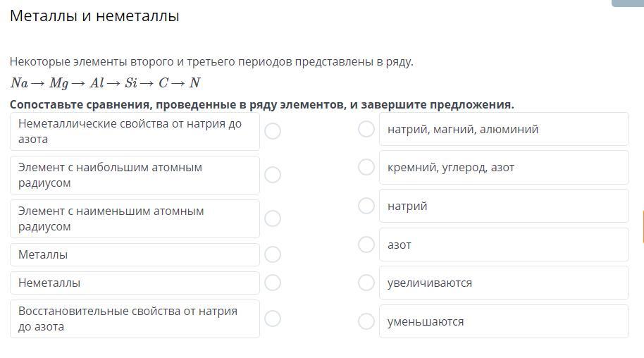
Task: Click the 'натрий, магний, алюминий' answer box
Action: click(x=503, y=129)
